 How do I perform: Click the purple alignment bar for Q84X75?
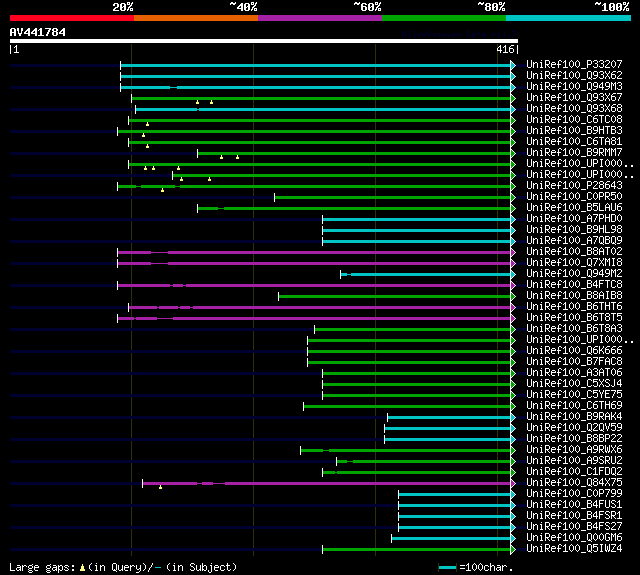(x=327, y=484)
